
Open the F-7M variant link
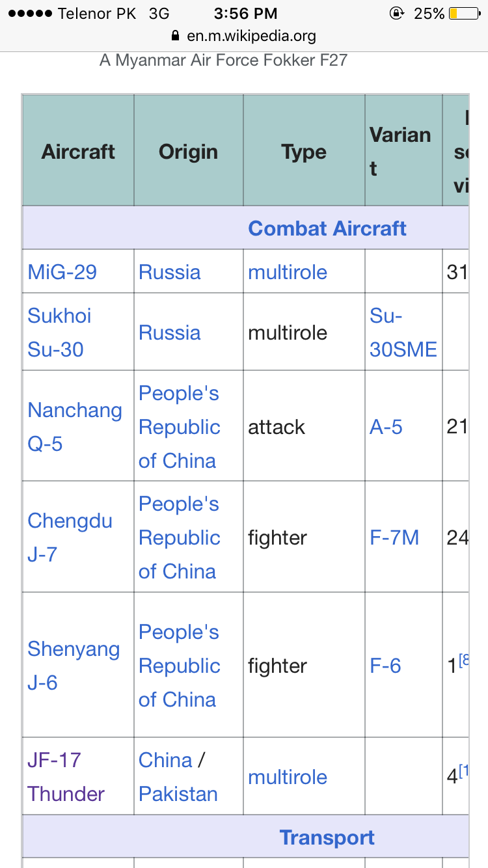[394, 537]
